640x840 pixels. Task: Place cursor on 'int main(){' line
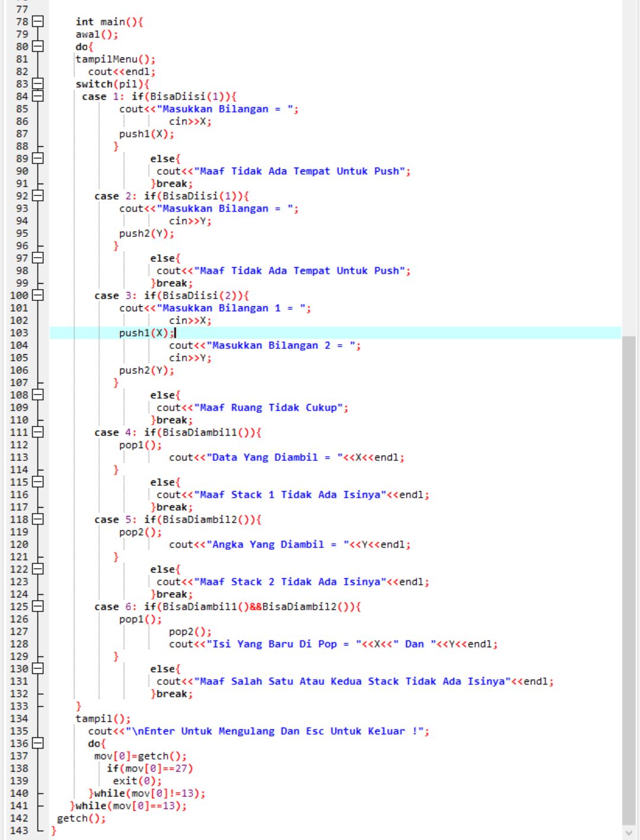110,22
